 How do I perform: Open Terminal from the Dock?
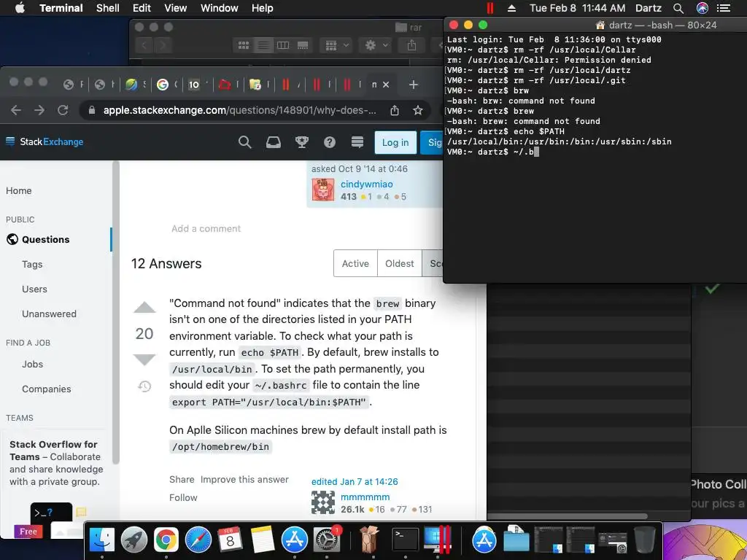[406, 540]
